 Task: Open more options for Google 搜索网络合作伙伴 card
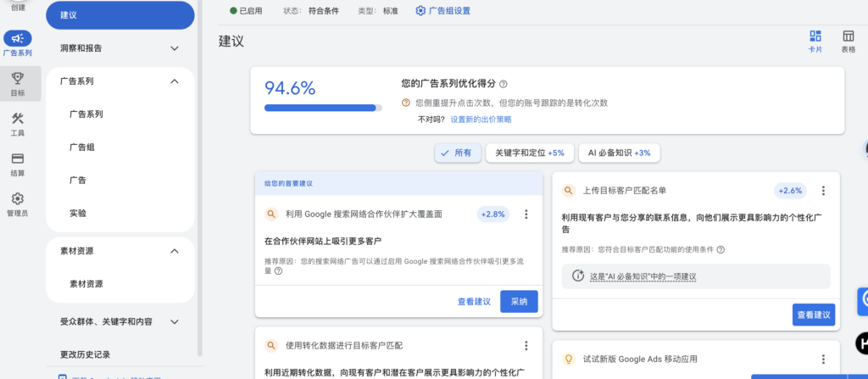click(x=526, y=214)
